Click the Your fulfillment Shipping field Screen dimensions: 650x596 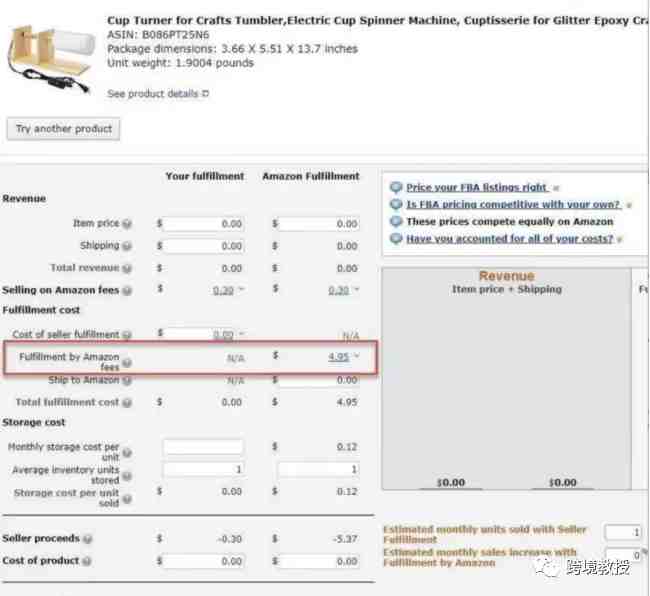pos(203,246)
